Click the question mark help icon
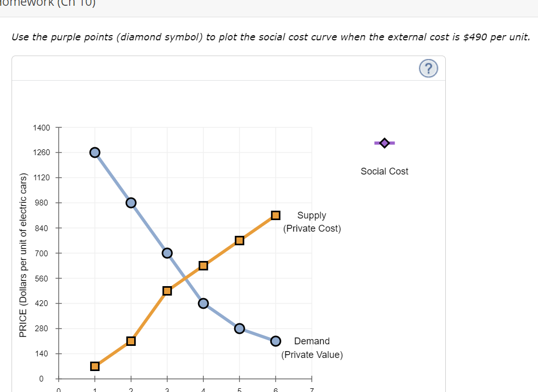 (428, 68)
